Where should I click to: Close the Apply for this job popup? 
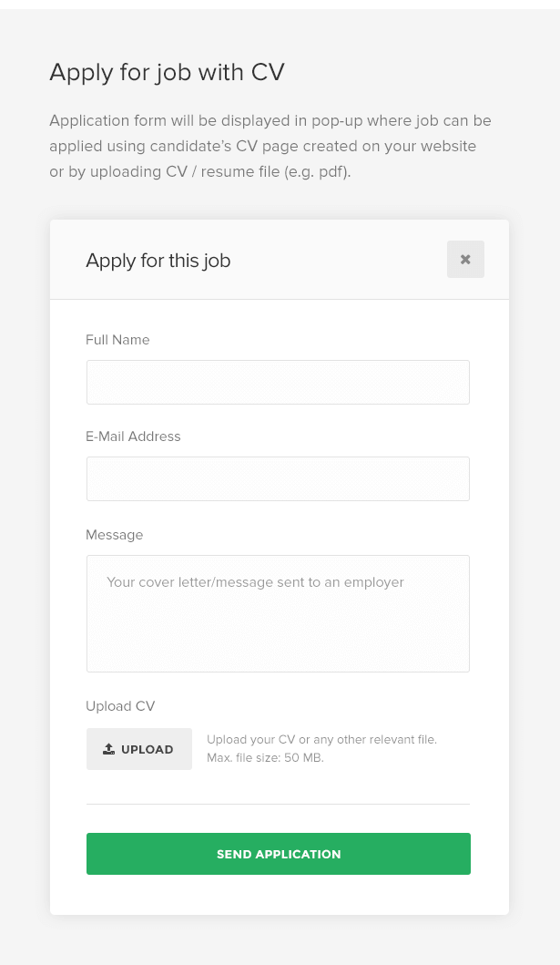click(x=465, y=260)
